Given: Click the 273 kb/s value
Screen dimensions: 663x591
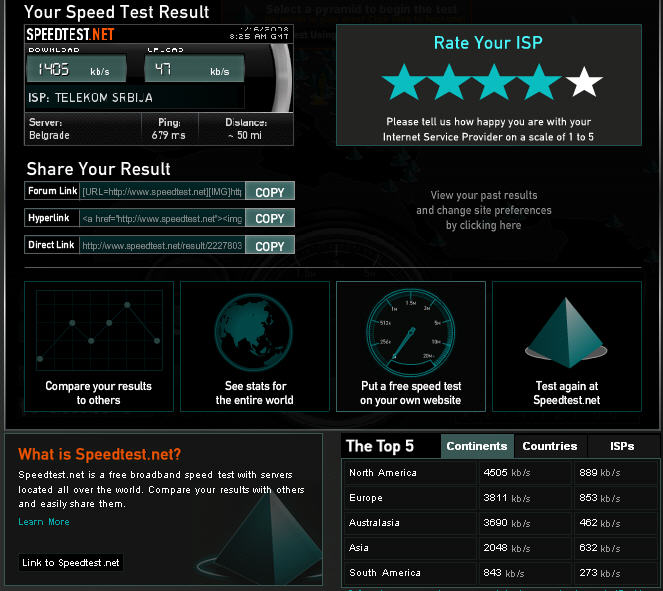Looking at the screenshot, I should 600,573.
